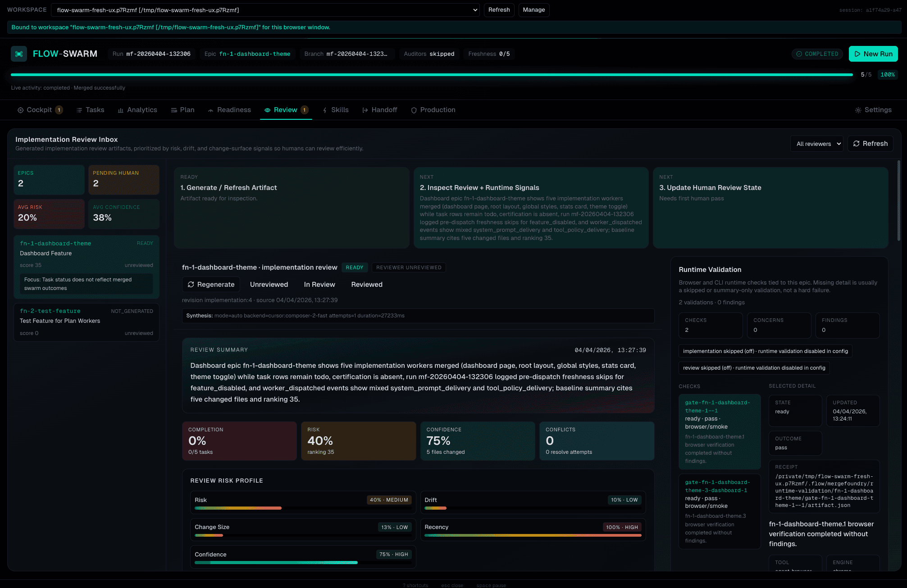Click the Manage workspace button
The height and width of the screenshot is (588, 907).
pos(533,10)
